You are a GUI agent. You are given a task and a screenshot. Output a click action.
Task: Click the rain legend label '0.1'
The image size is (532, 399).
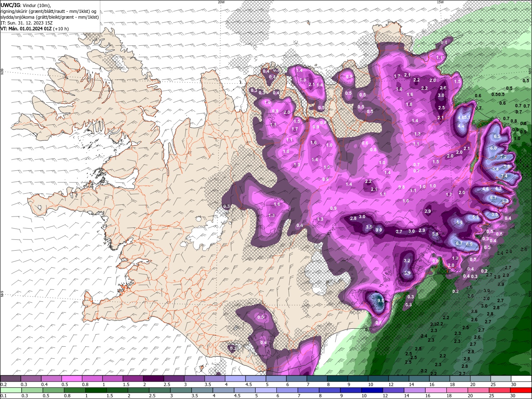point(5,396)
